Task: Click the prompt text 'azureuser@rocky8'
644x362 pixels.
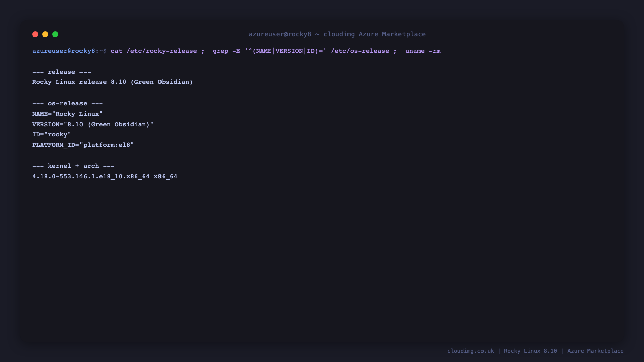Action: [x=63, y=51]
